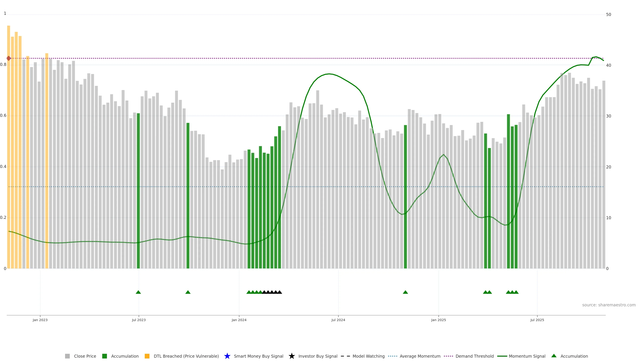
Task: Click the lone accumulation triangle before Jan 2025
Action: 405,292
